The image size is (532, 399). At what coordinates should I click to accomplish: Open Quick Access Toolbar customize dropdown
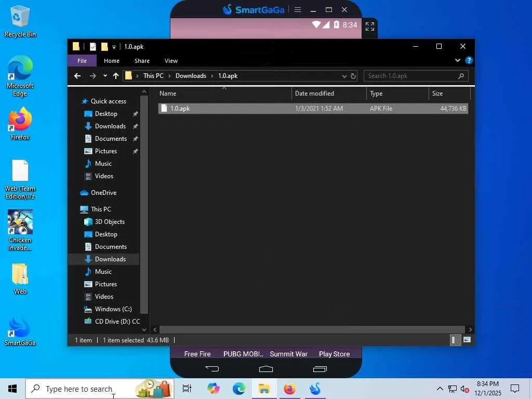click(114, 47)
